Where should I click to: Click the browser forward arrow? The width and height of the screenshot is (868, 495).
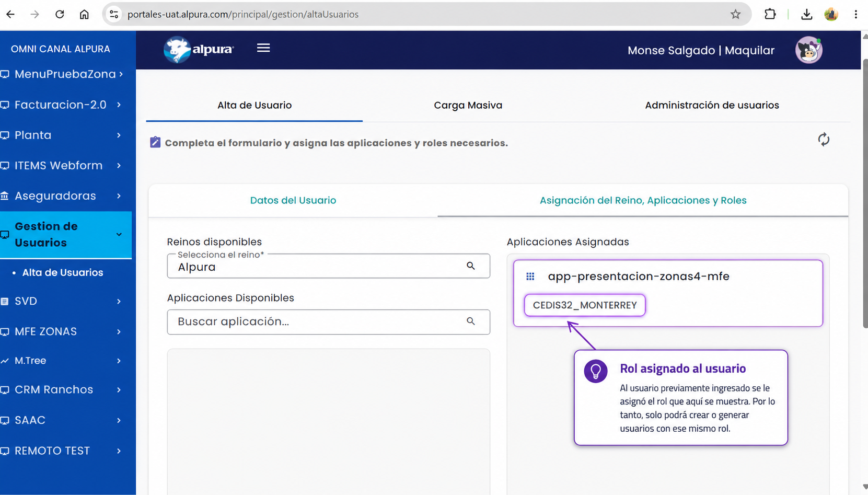click(x=35, y=14)
